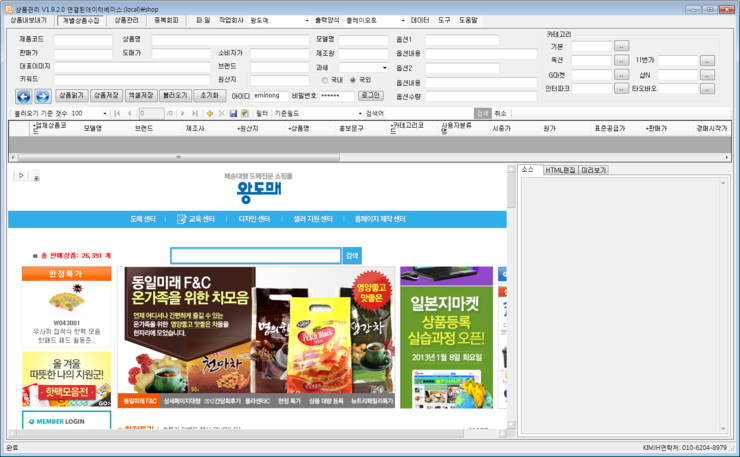The width and height of the screenshot is (740, 457).
Task: Expand the 기준필드 dropdown
Action: [360, 114]
